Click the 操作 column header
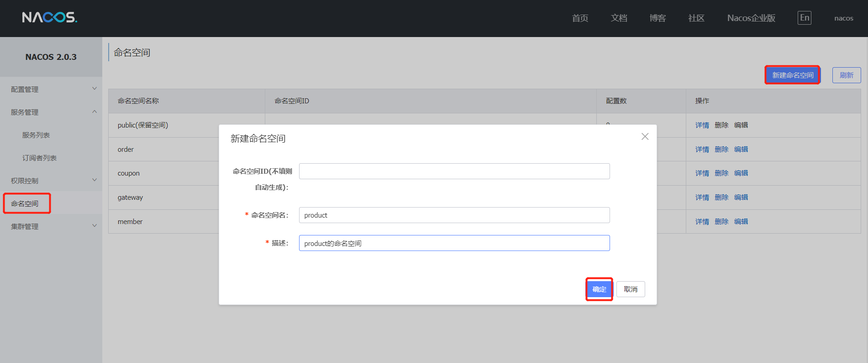The width and height of the screenshot is (868, 363). click(702, 101)
